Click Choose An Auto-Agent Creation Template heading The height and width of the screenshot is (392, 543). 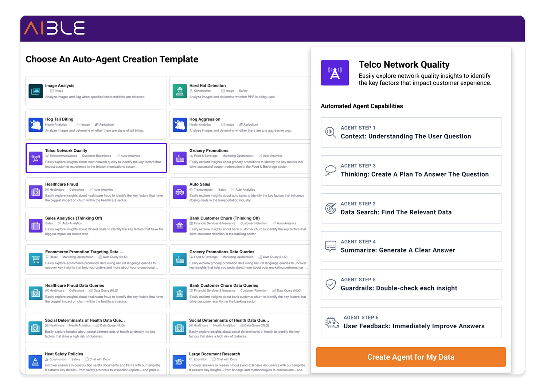[112, 59]
